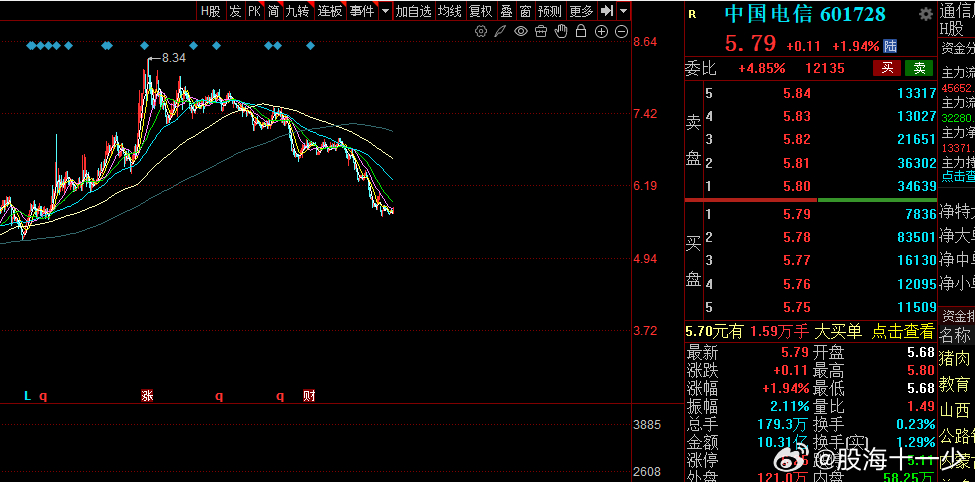Click the 8.64 price axis label
This screenshot has width=975, height=482.
[645, 42]
